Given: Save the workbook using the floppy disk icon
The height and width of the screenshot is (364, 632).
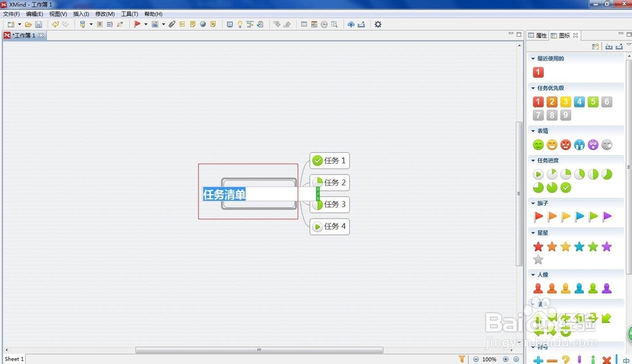Looking at the screenshot, I should [x=39, y=25].
